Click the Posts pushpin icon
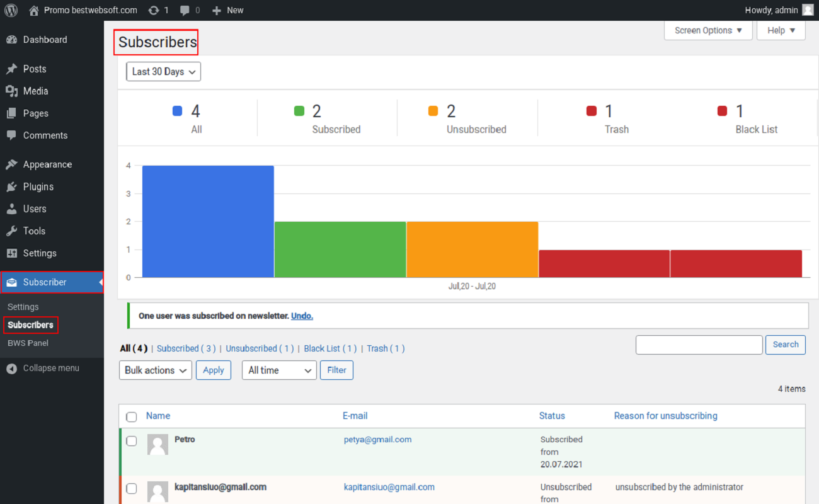The height and width of the screenshot is (504, 819). pyautogui.click(x=11, y=69)
